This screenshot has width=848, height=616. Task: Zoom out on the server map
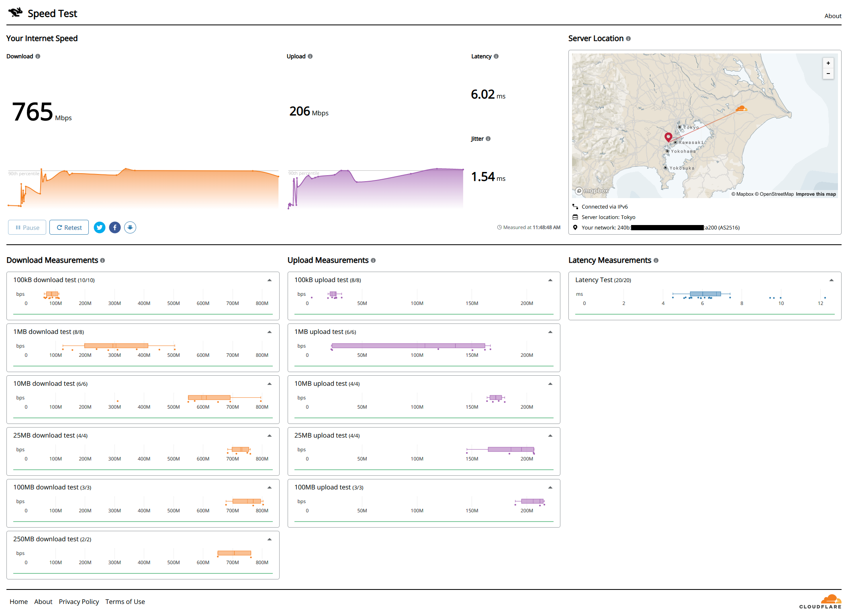(x=828, y=74)
